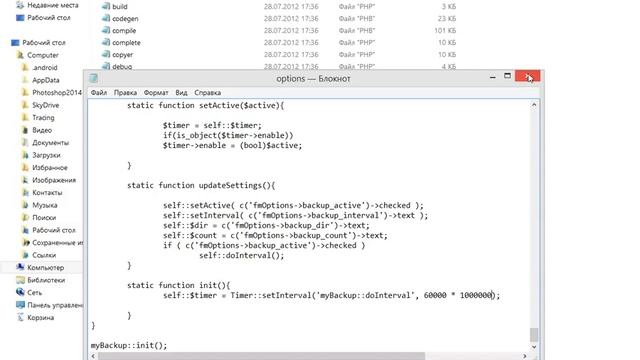Screen dimensions: 640x360
Task: Select the copyer file icon in Explorer
Action: tap(106, 54)
